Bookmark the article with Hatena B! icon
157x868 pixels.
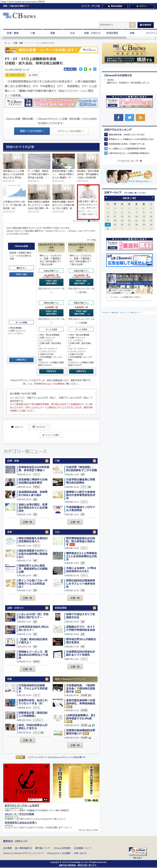[95, 69]
